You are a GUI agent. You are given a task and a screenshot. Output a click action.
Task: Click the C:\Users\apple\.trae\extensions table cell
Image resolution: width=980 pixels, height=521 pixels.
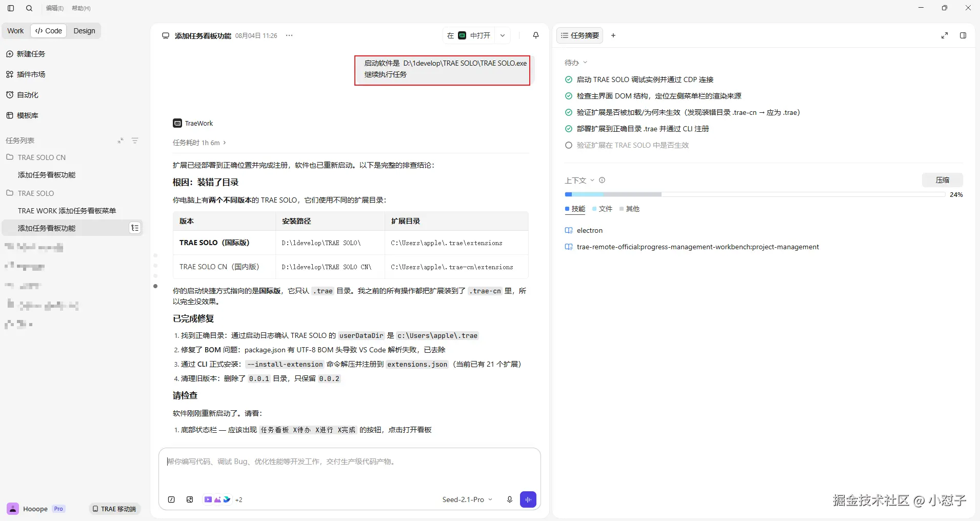[x=456, y=243]
